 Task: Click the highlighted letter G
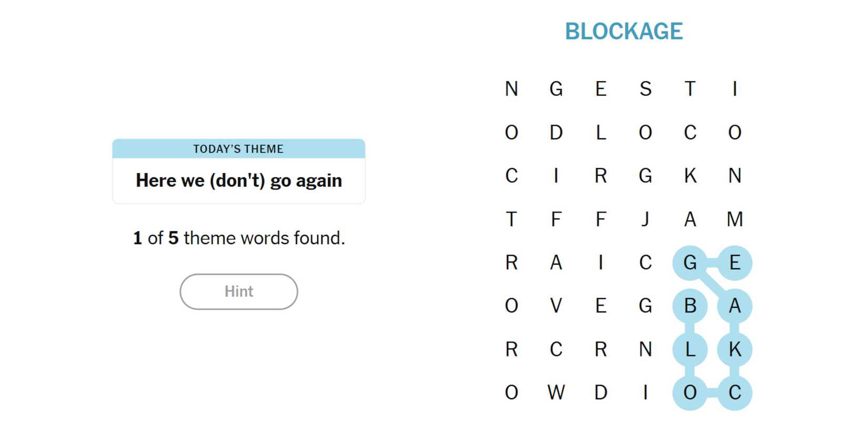click(690, 263)
